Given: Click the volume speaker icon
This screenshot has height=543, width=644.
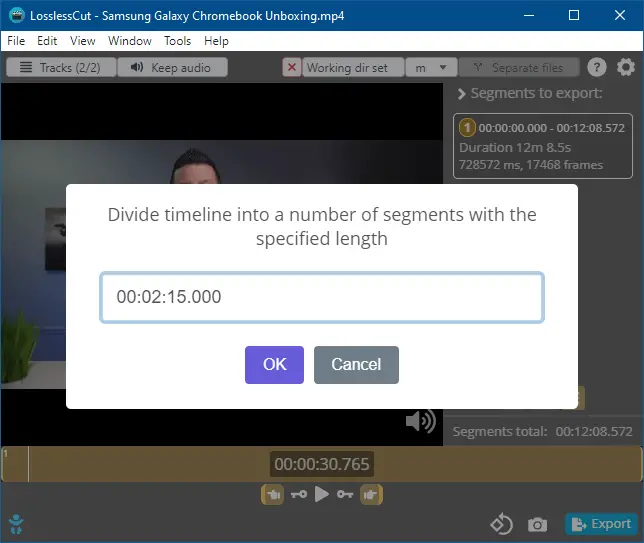Looking at the screenshot, I should [x=420, y=421].
